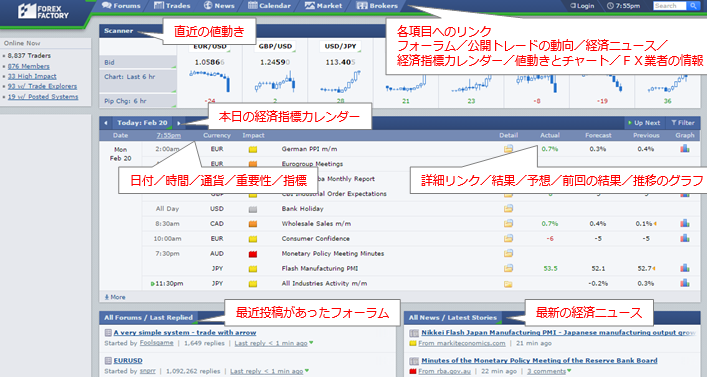This screenshot has height=377, width=707.
Task: Click gray impact icon for Bank Holiday
Action: pyautogui.click(x=253, y=209)
